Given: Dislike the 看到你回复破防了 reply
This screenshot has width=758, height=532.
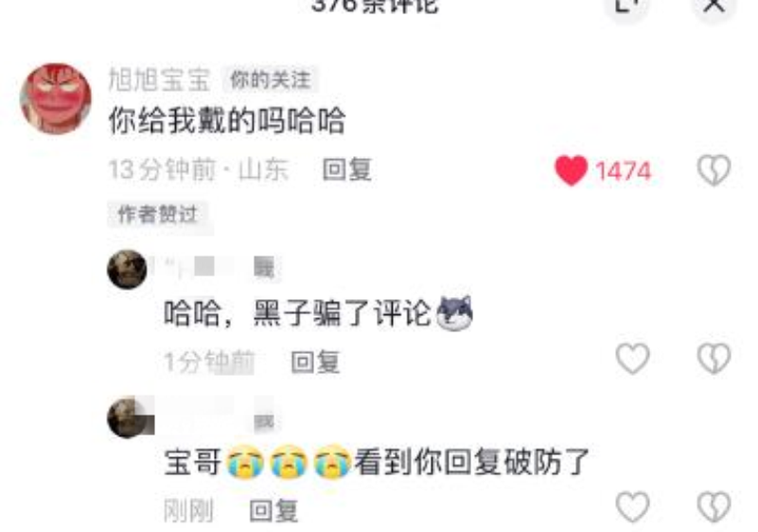Looking at the screenshot, I should pos(714,506).
